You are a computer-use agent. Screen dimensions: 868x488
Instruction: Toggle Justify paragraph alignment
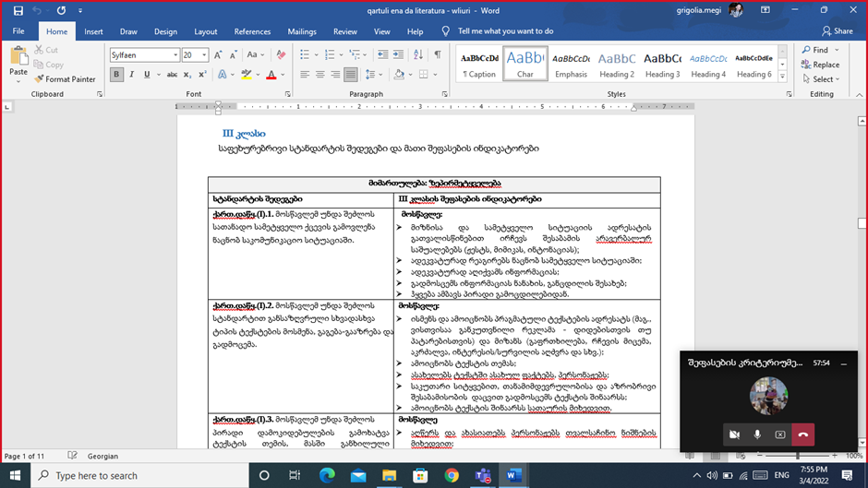[350, 74]
